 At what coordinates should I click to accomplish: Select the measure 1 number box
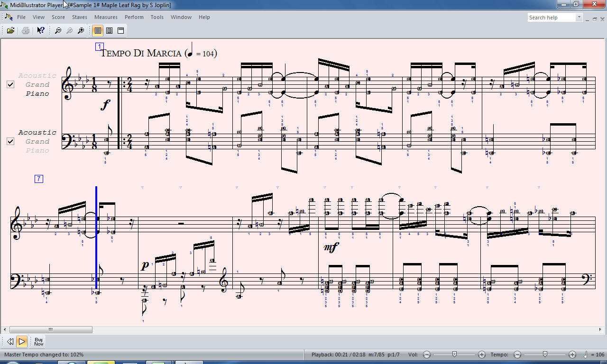coord(100,46)
